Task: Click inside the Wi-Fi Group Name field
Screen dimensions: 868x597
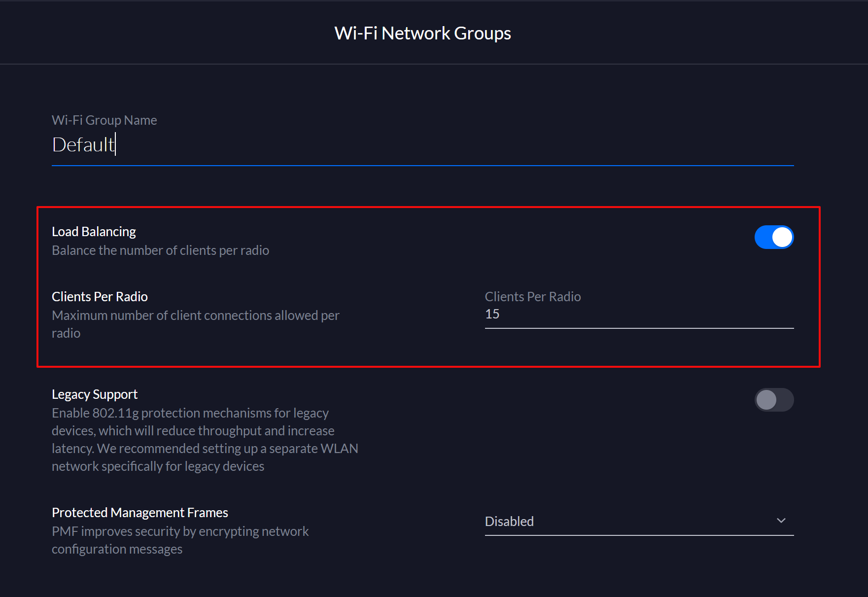Action: pos(197,145)
